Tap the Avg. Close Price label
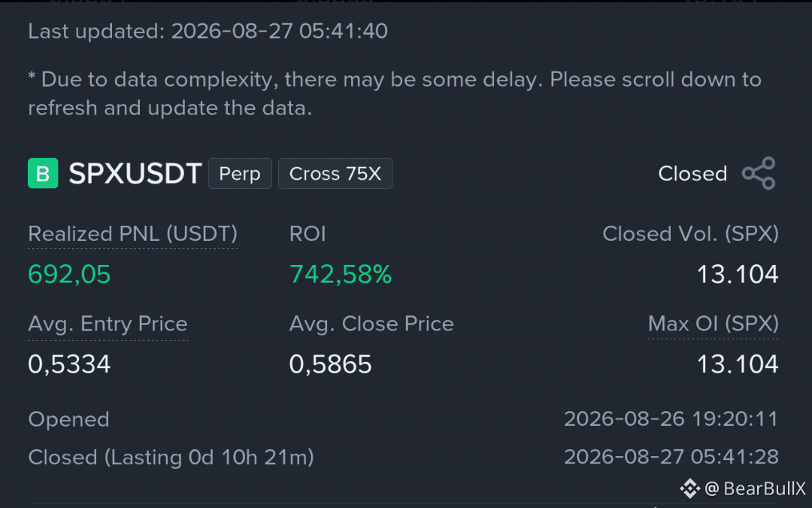The image size is (812, 508). pyautogui.click(x=371, y=324)
